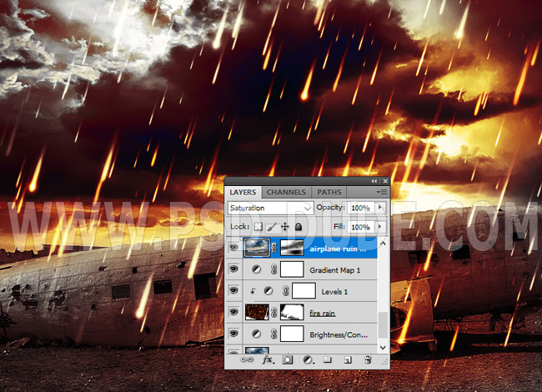Expand the Opacity slider arrow
This screenshot has height=392, width=542.
(380, 208)
